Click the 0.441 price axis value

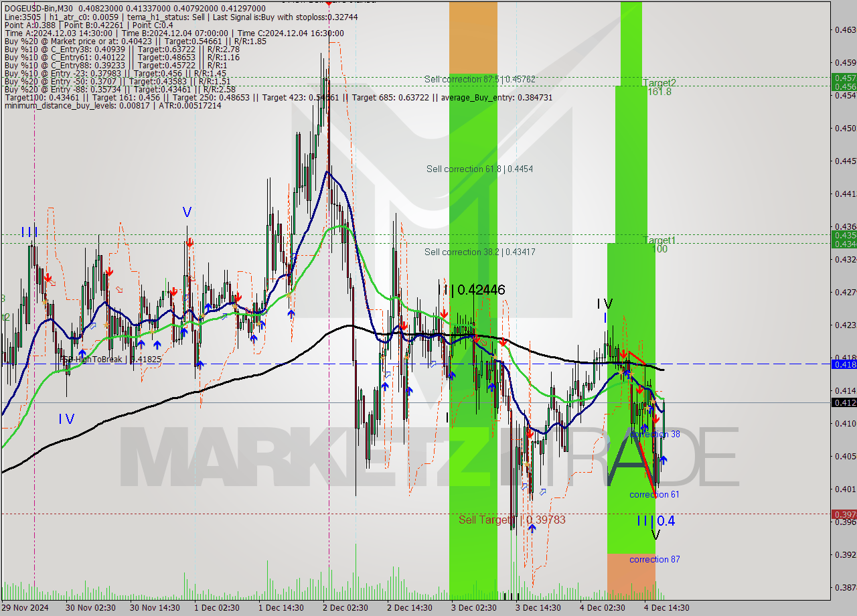(846, 194)
